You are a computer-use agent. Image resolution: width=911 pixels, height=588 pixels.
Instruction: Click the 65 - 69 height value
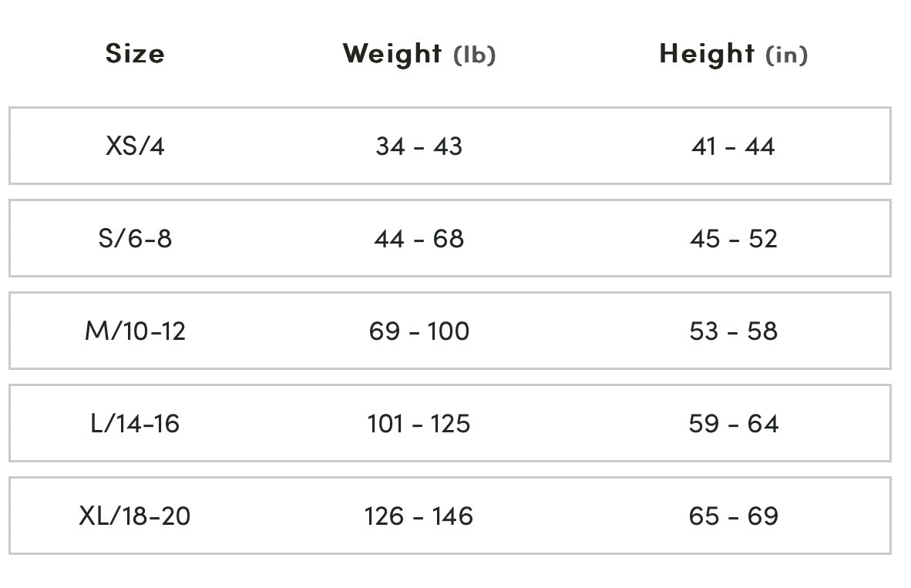733,516
